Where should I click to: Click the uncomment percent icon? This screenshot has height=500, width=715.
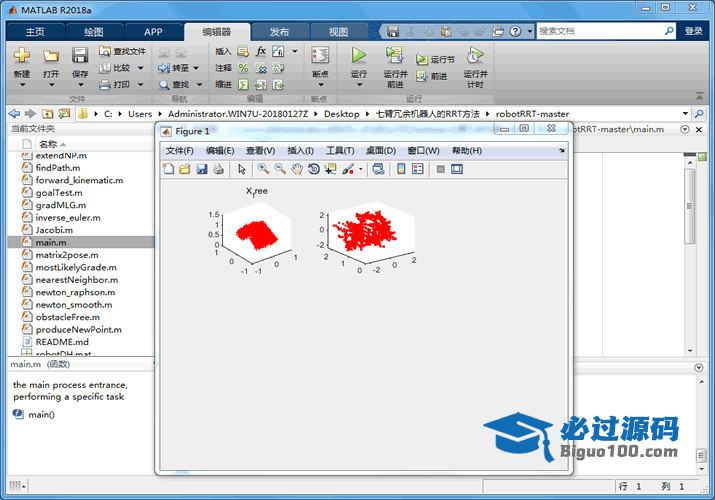point(261,68)
